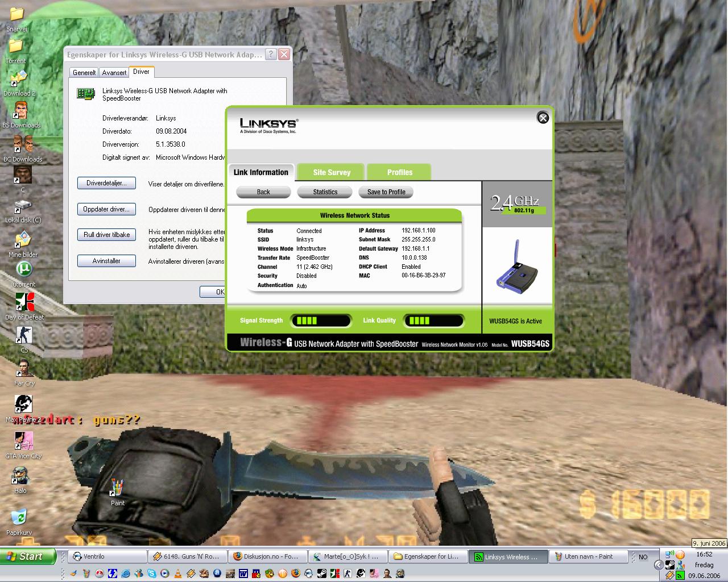Viewport: 728px width, 582px height.
Task: Click the Statistics button
Action: point(325,192)
